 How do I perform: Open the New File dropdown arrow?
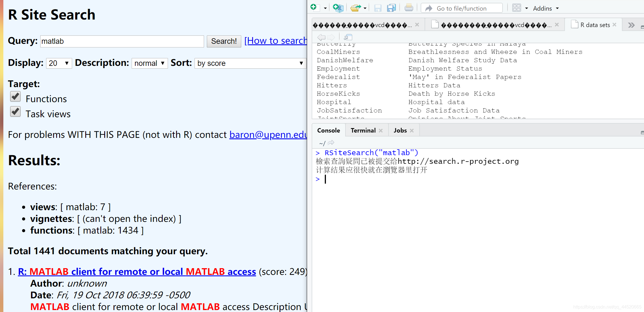(x=325, y=8)
